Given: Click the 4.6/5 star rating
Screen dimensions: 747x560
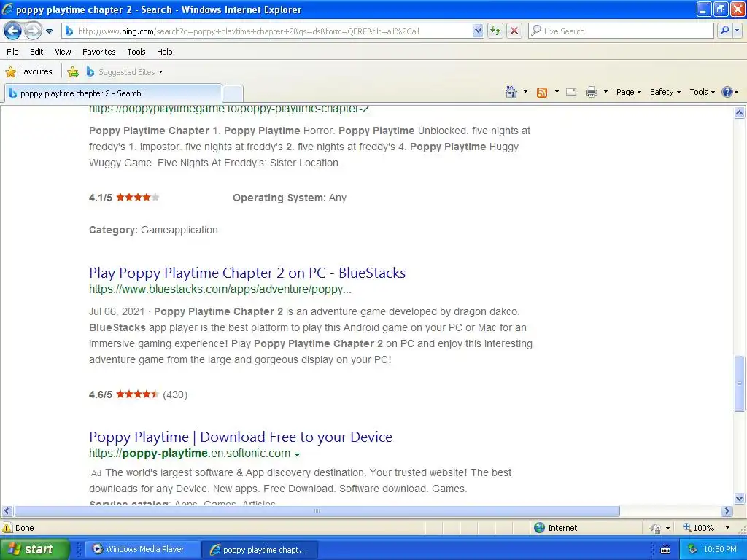Looking at the screenshot, I should [x=138, y=394].
